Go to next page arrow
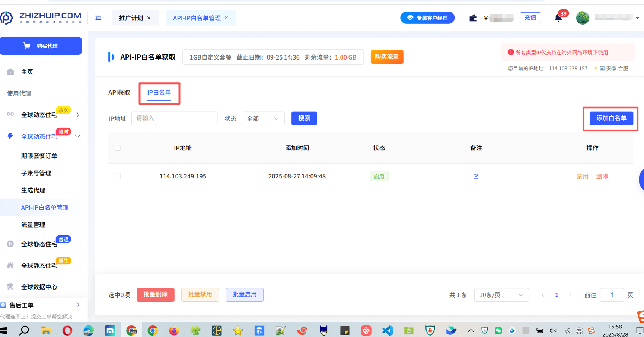 click(x=570, y=295)
